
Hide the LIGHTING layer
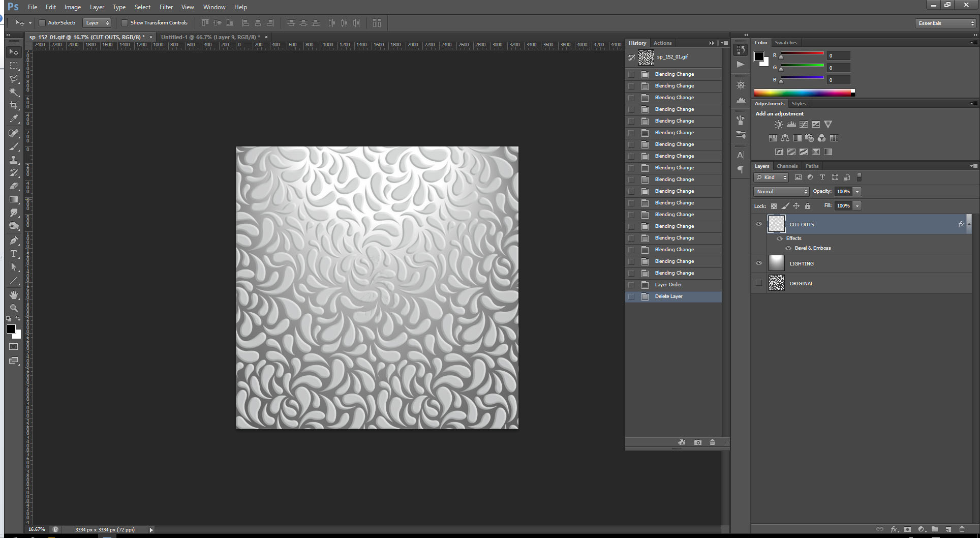[759, 263]
